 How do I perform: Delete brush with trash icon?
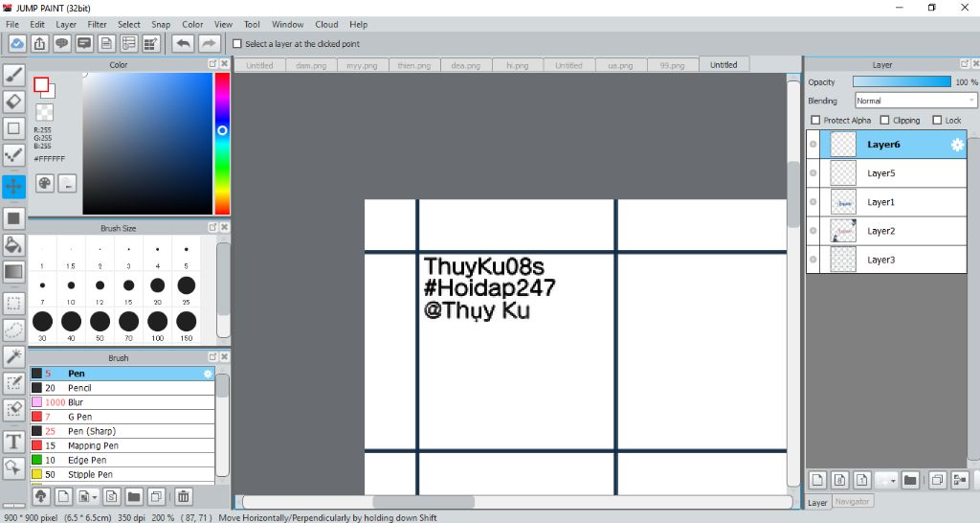[x=183, y=497]
